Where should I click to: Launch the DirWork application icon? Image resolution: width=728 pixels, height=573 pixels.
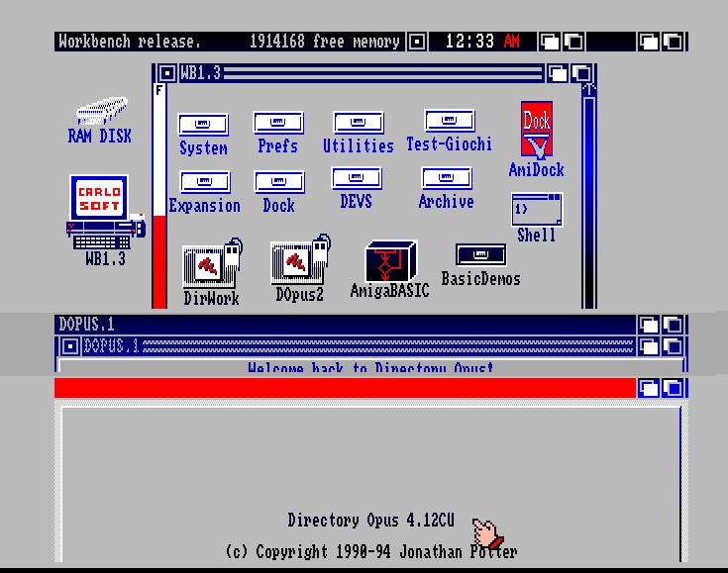click(211, 266)
